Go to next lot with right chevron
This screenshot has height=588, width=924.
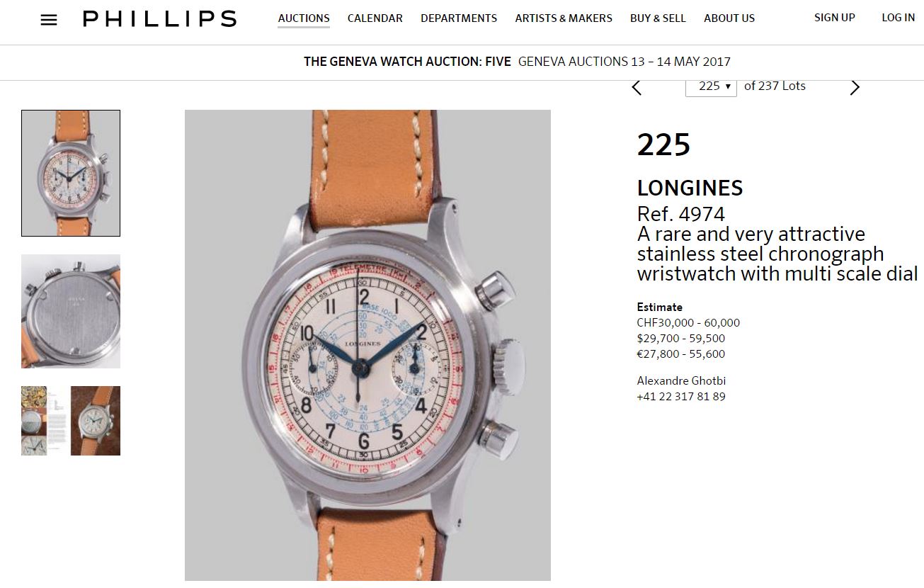point(855,87)
